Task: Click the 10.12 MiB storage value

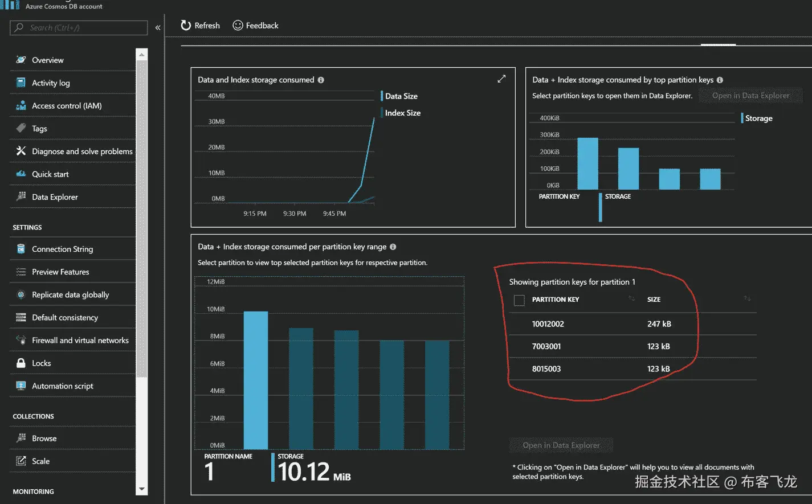Action: click(314, 472)
